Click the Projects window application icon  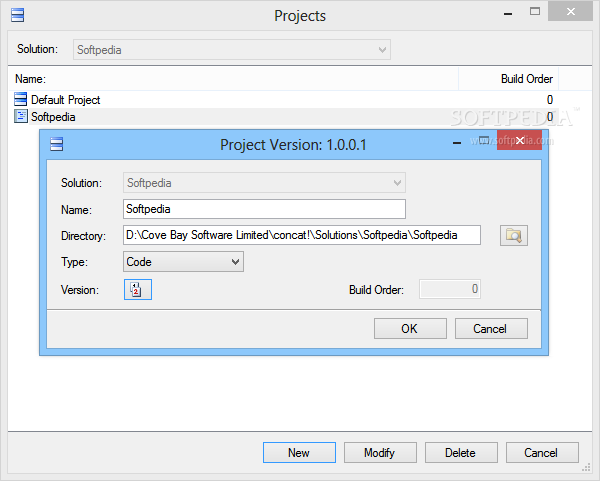(17, 15)
